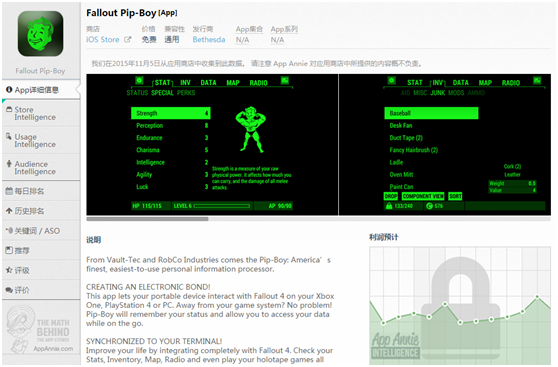558x367 pixels.
Task: Follow the iOS Store link
Action: coord(102,40)
